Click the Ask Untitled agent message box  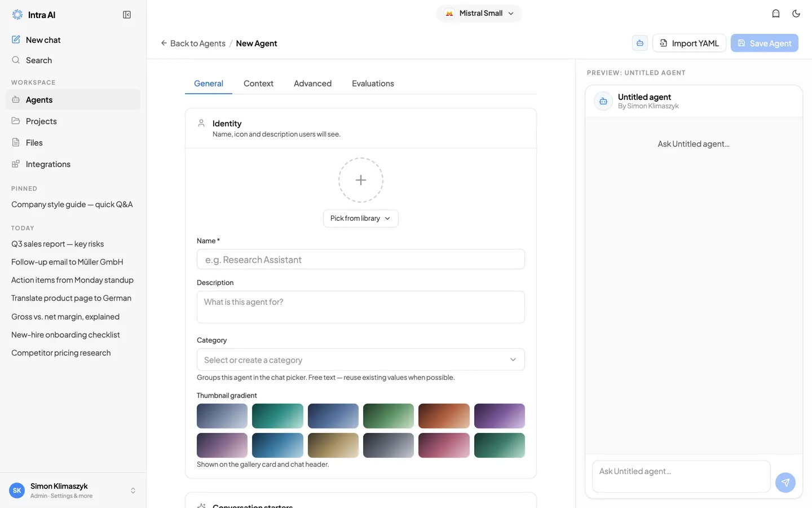[681, 476]
